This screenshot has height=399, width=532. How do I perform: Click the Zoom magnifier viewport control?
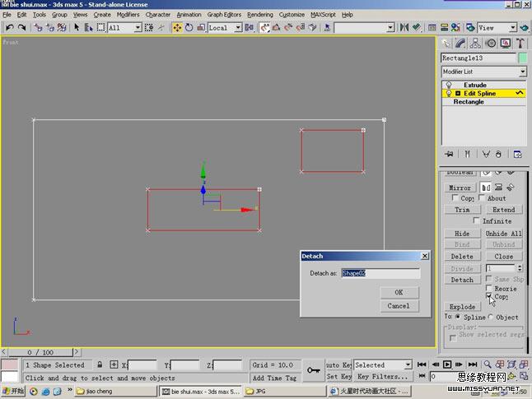pyautogui.click(x=488, y=364)
